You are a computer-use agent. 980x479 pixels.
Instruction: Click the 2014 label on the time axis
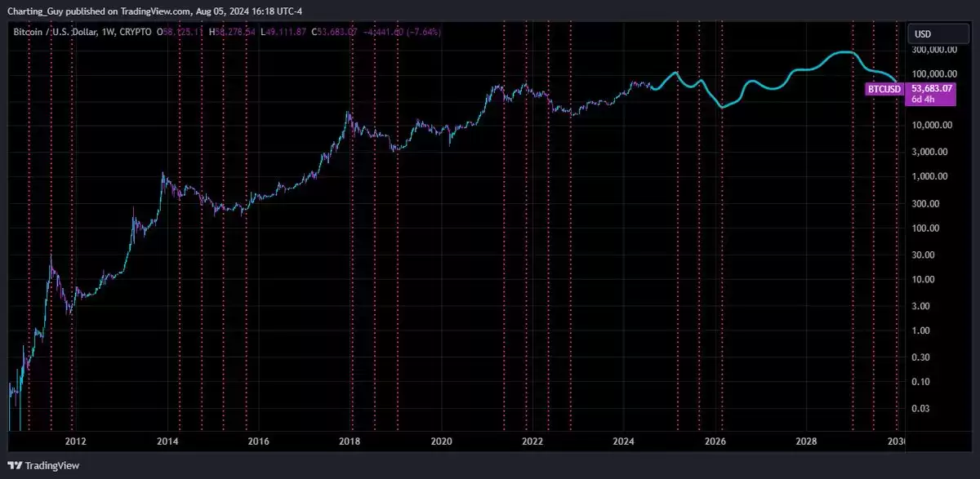click(x=167, y=441)
